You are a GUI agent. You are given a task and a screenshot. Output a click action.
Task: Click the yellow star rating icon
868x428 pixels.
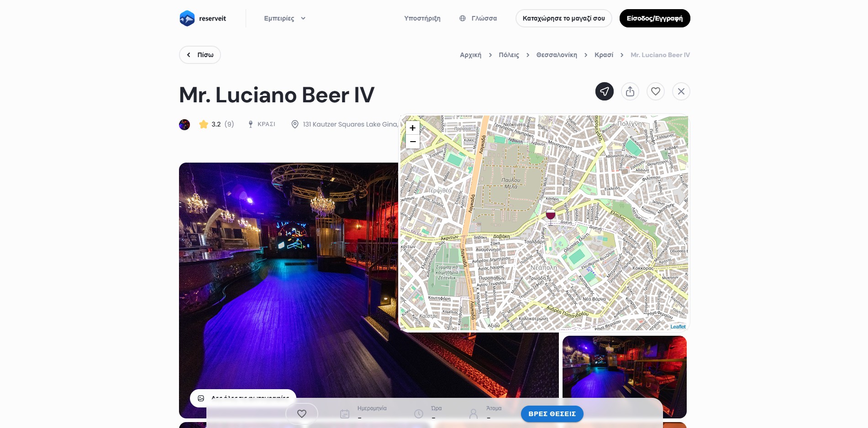pyautogui.click(x=204, y=124)
